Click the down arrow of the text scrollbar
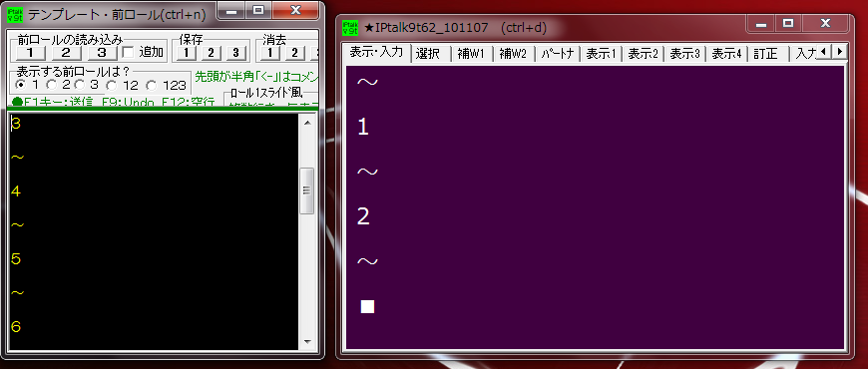Viewport: 868px width, 369px height. 307,342
